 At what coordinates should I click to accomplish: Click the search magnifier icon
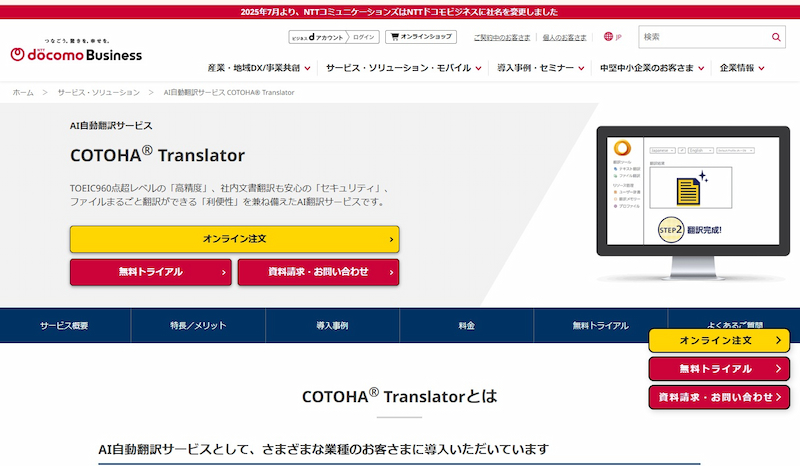pyautogui.click(x=777, y=37)
